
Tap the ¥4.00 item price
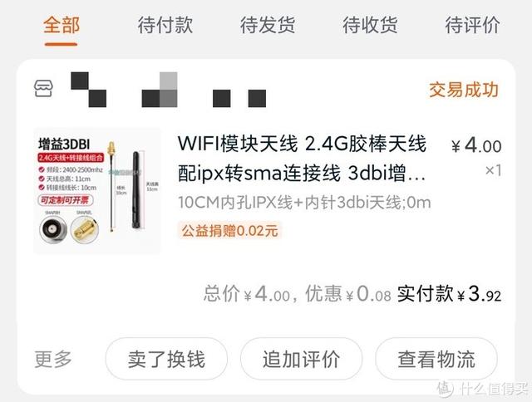pyautogui.click(x=476, y=146)
